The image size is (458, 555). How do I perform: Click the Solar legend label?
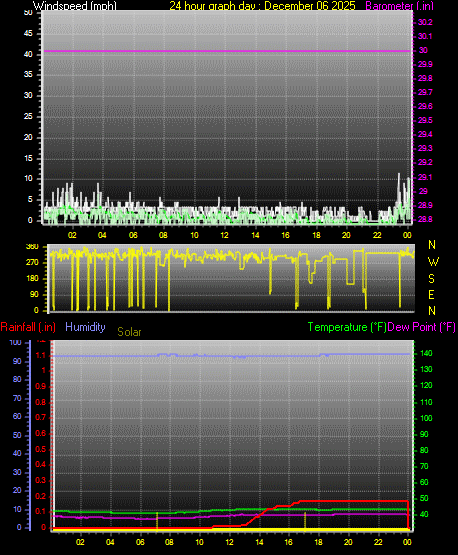click(129, 332)
